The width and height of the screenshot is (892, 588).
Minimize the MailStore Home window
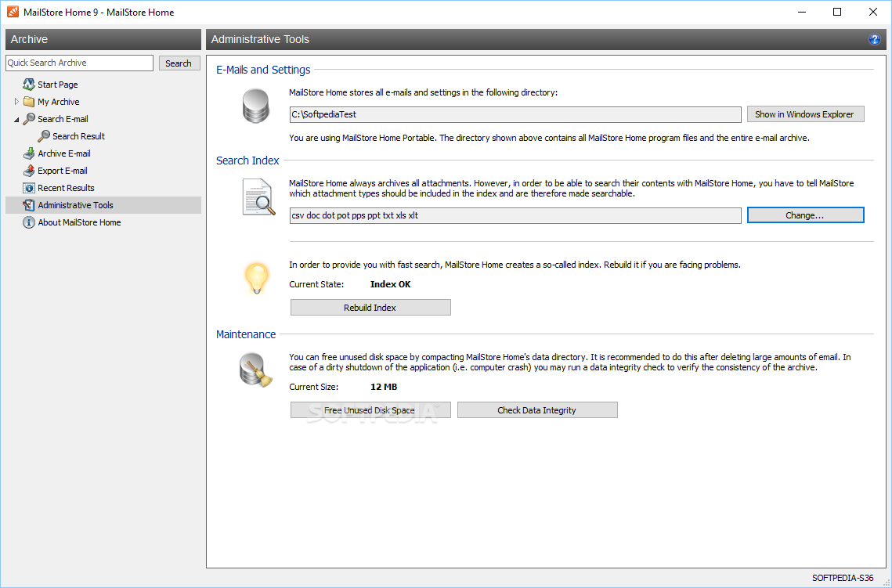click(x=802, y=12)
